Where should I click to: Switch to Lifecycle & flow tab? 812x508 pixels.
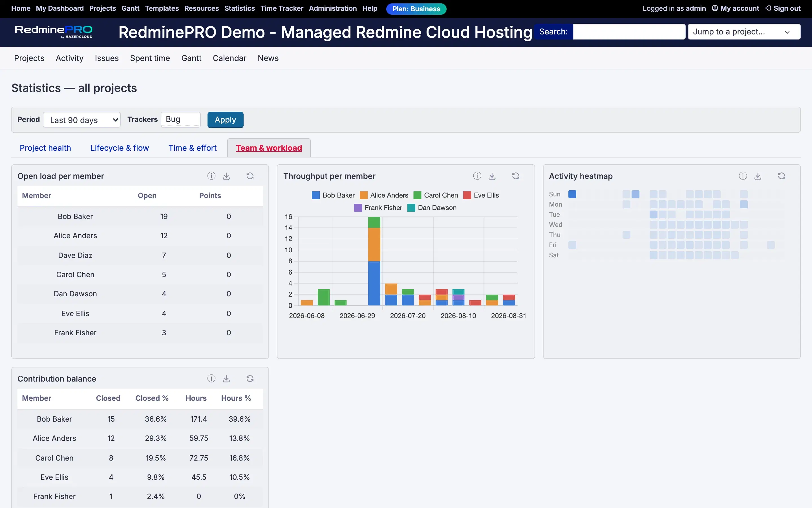120,148
